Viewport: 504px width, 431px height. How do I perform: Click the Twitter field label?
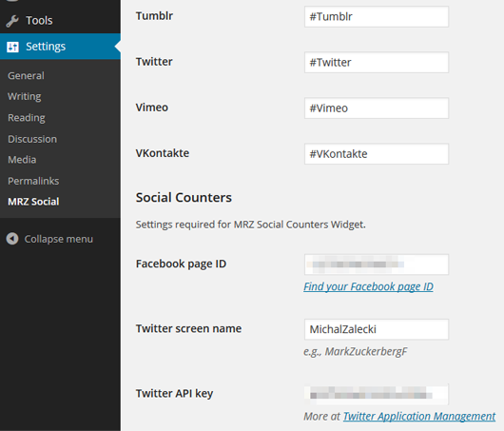154,62
